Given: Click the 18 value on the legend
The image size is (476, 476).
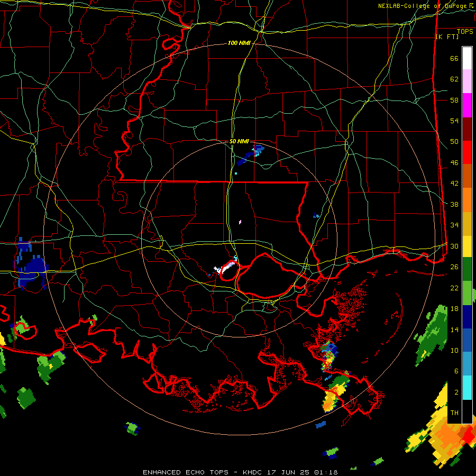Looking at the screenshot, I should (454, 309).
